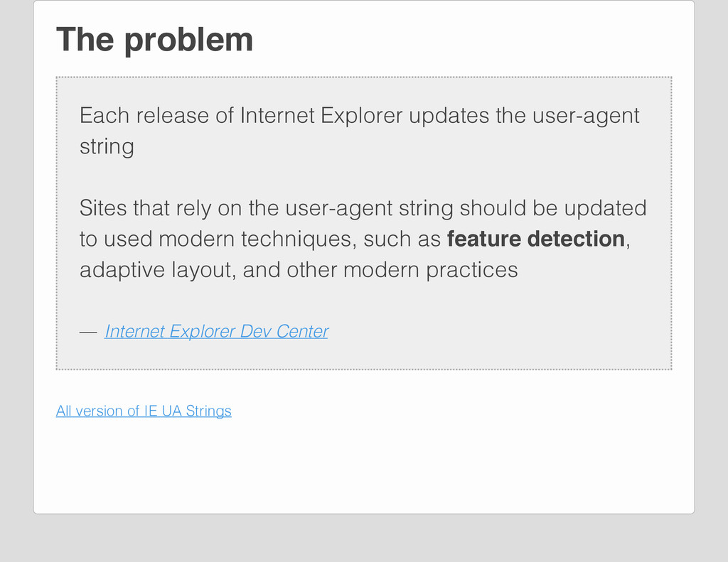Click the gray page background beneath the slide
Viewport: 728px width, 562px height.
point(364,539)
